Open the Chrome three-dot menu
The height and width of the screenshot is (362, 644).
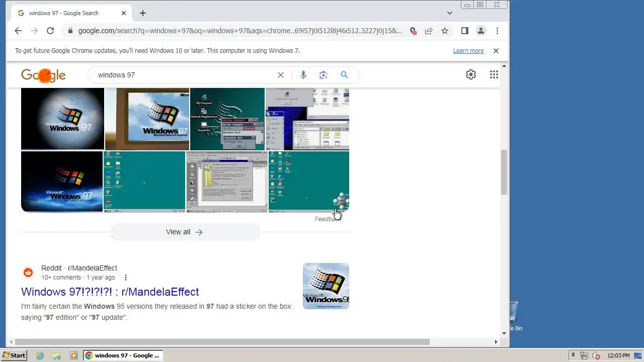click(x=497, y=31)
